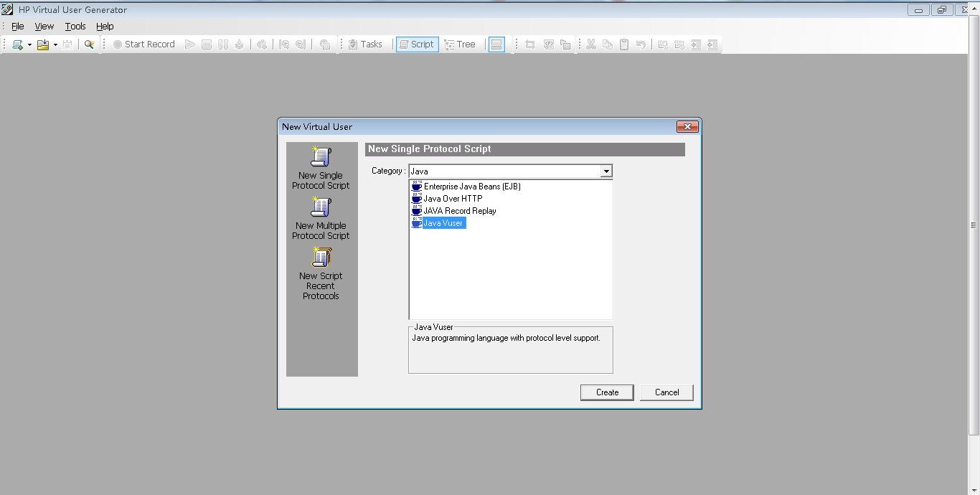Click the parameter list icon after <P>

[565, 44]
